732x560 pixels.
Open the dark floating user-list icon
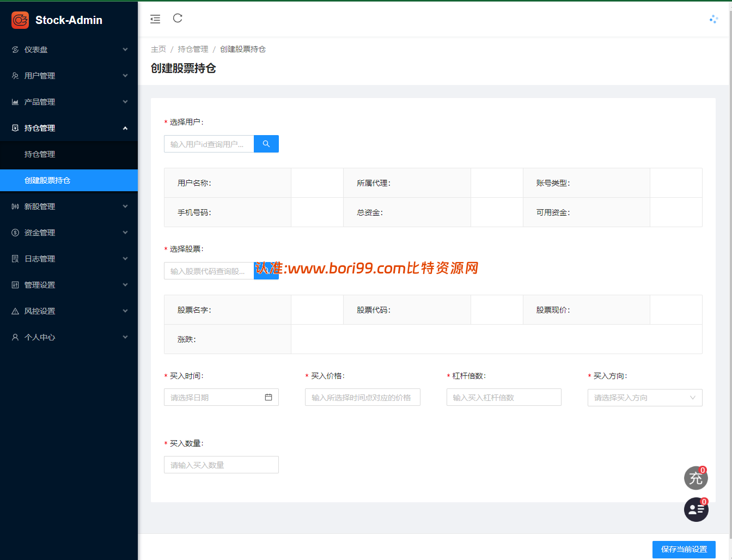click(x=696, y=510)
